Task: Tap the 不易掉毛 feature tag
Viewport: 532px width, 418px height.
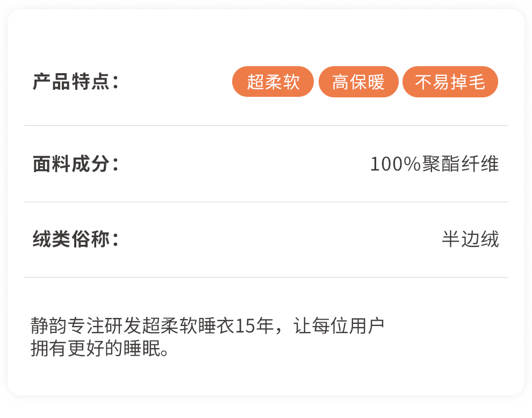Action: pos(450,82)
